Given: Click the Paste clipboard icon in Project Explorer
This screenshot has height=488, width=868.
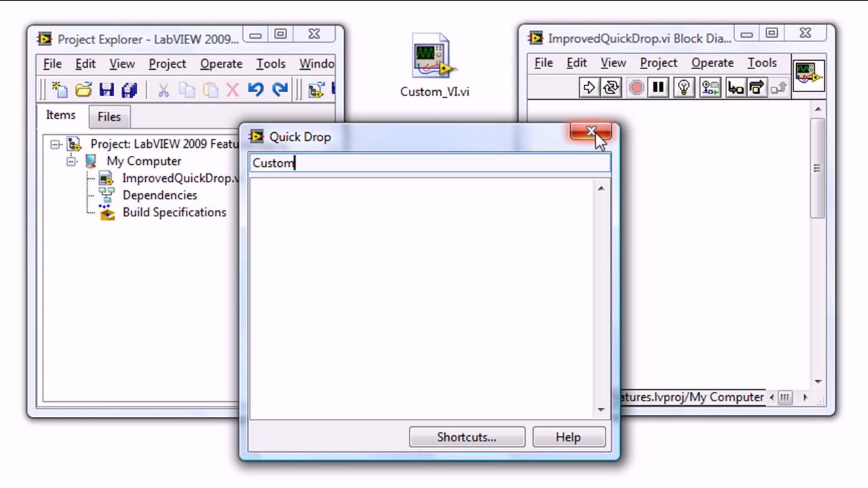Looking at the screenshot, I should pyautogui.click(x=210, y=89).
